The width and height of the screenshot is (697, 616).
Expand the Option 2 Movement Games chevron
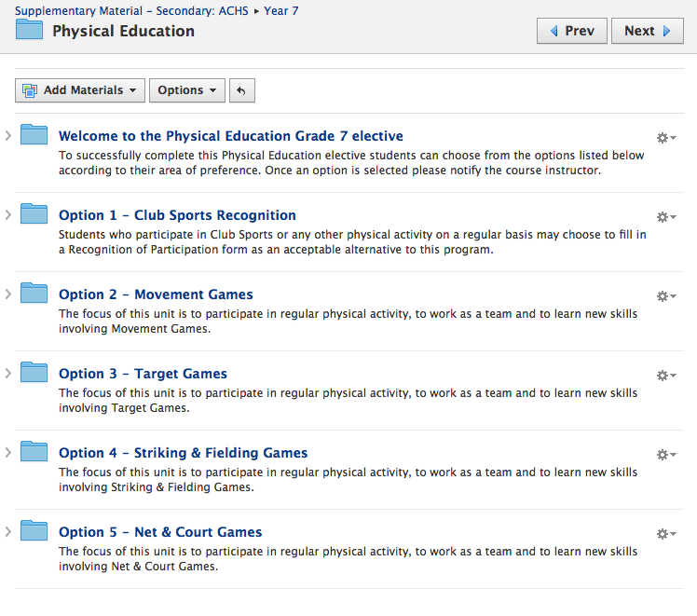[8, 294]
